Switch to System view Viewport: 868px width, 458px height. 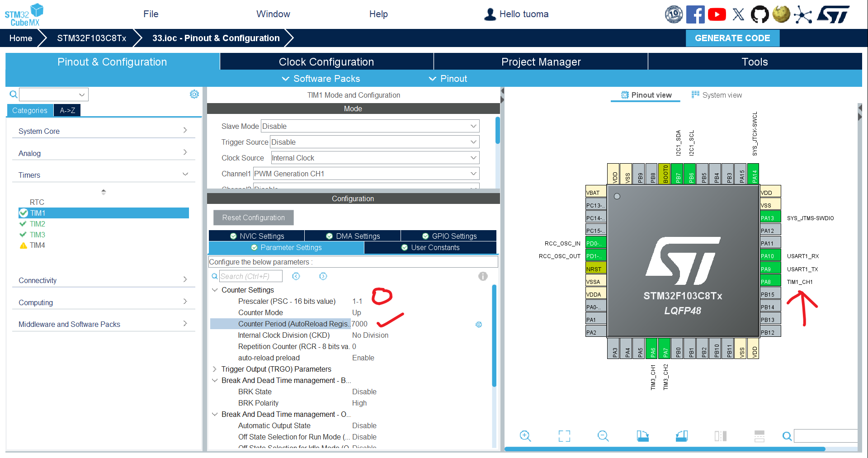717,95
